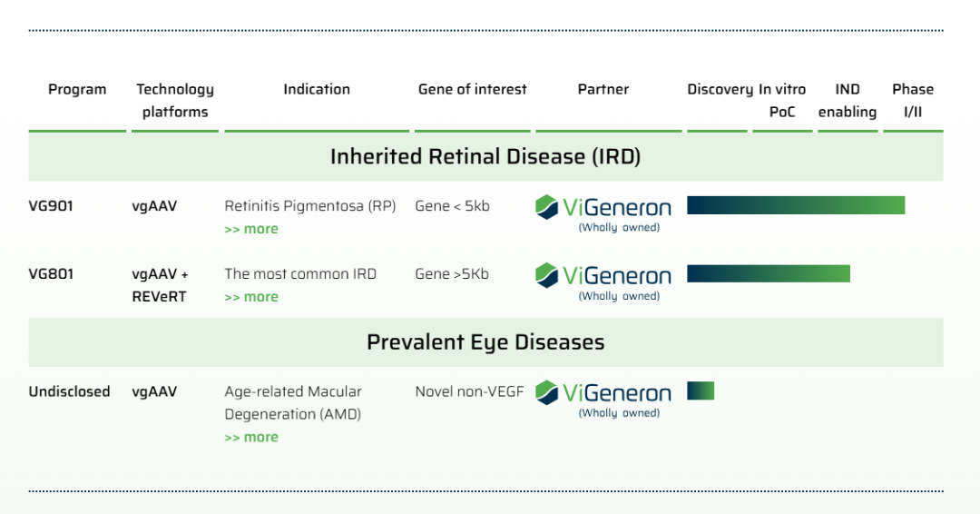Expand '>> more' under The most common IRD

tap(251, 297)
